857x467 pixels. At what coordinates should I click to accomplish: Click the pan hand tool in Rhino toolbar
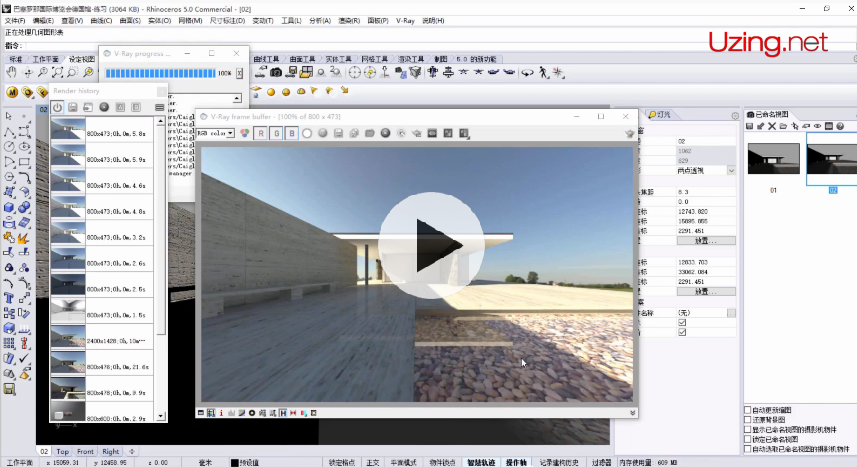click(x=11, y=73)
